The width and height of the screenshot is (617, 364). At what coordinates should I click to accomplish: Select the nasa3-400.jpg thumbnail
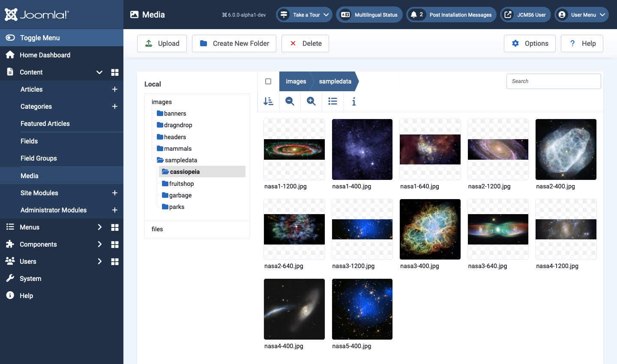(x=430, y=229)
